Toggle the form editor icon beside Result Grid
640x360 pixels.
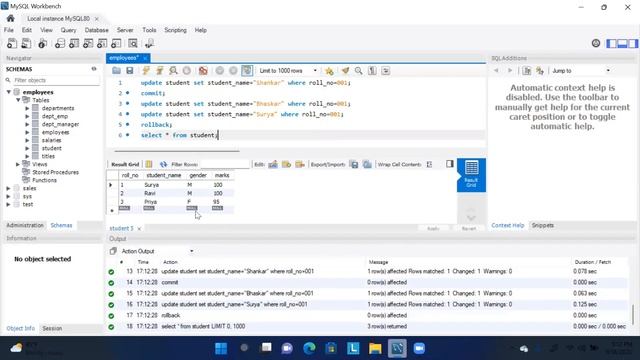point(149,164)
